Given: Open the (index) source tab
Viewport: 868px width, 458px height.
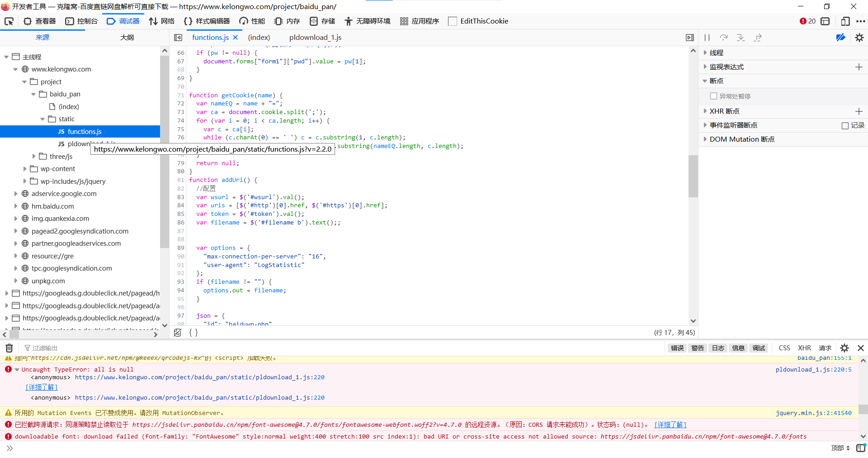Looking at the screenshot, I should pos(259,37).
